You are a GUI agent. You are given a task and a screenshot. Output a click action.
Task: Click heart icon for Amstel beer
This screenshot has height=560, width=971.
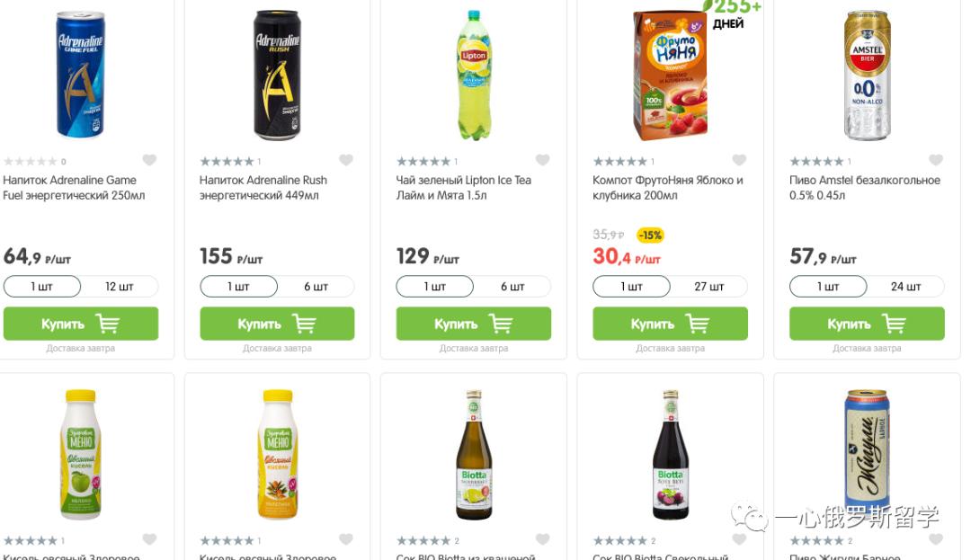coord(936,161)
